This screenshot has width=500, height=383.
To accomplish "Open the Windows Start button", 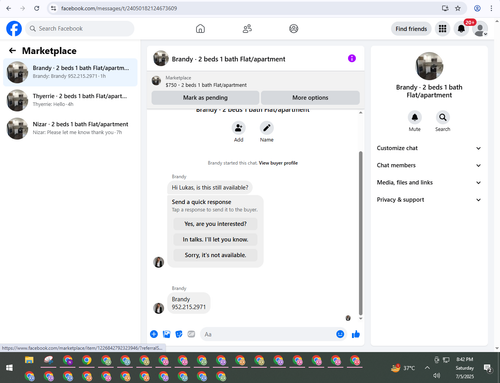I will point(9,368).
